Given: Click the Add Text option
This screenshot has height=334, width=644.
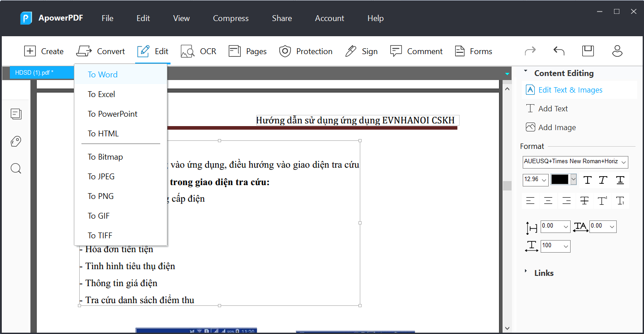Looking at the screenshot, I should [x=551, y=108].
